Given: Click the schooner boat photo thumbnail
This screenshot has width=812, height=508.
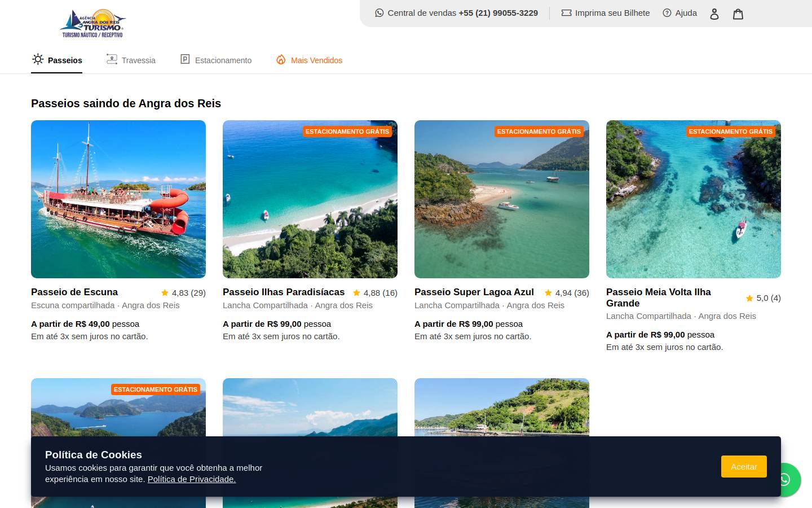Looking at the screenshot, I should coord(118,199).
